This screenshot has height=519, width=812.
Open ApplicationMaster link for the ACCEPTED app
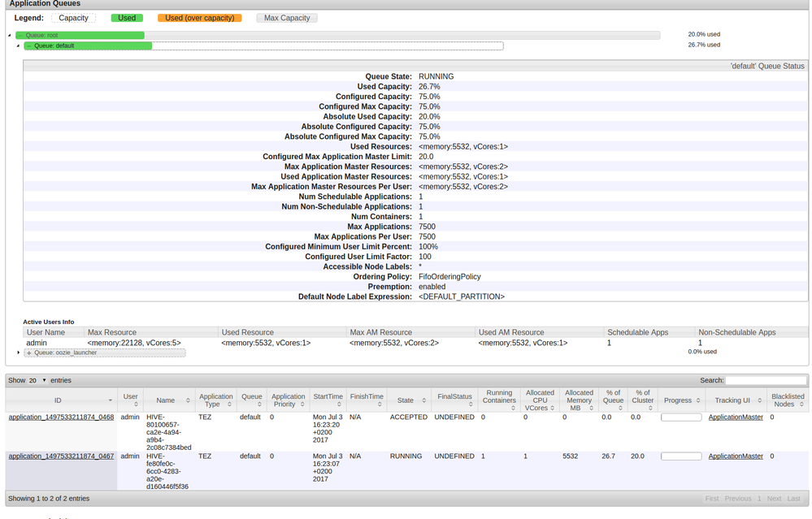point(736,417)
